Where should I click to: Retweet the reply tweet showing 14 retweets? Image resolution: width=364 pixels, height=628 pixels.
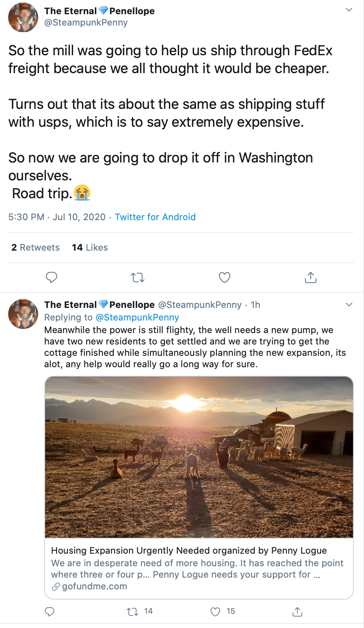pyautogui.click(x=133, y=611)
